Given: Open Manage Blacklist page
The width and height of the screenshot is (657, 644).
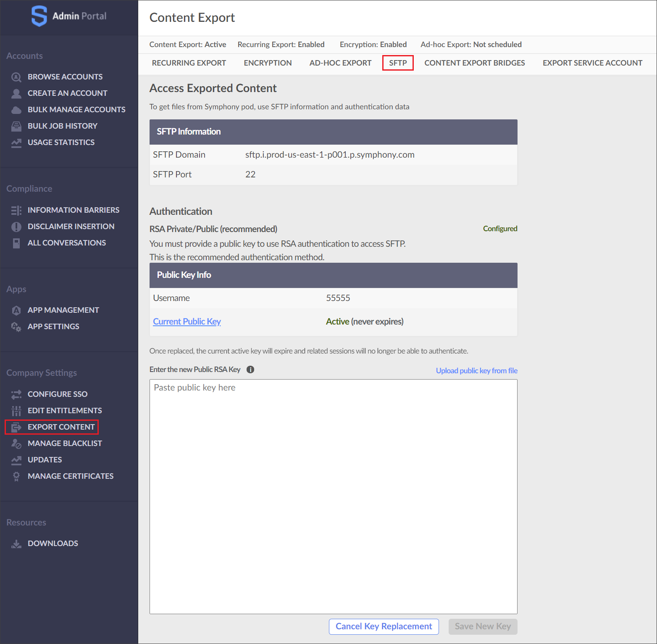Looking at the screenshot, I should point(65,443).
